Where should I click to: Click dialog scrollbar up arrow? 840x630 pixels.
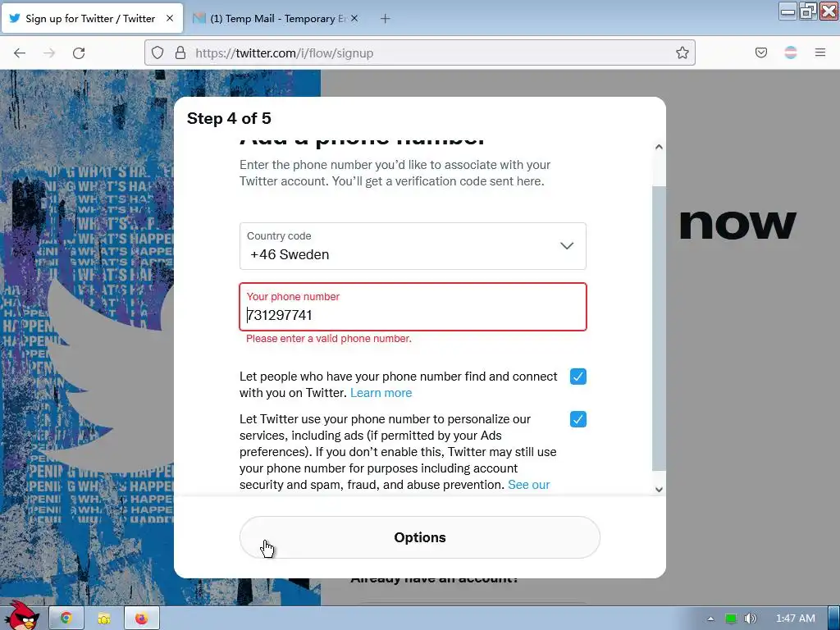(659, 147)
